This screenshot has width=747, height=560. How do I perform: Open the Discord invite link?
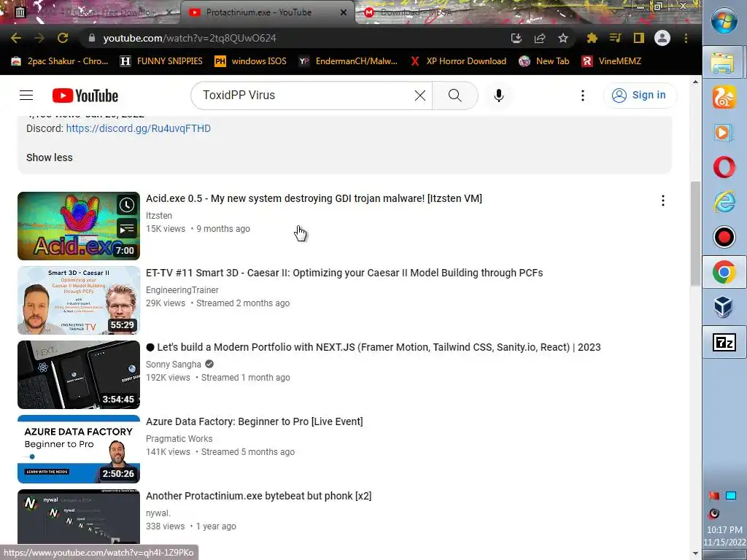(x=138, y=128)
